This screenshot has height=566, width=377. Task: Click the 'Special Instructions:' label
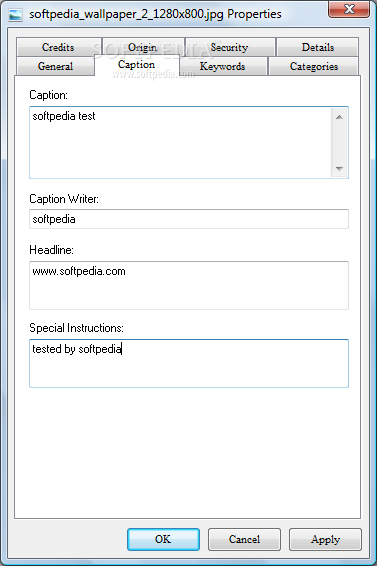coord(76,328)
